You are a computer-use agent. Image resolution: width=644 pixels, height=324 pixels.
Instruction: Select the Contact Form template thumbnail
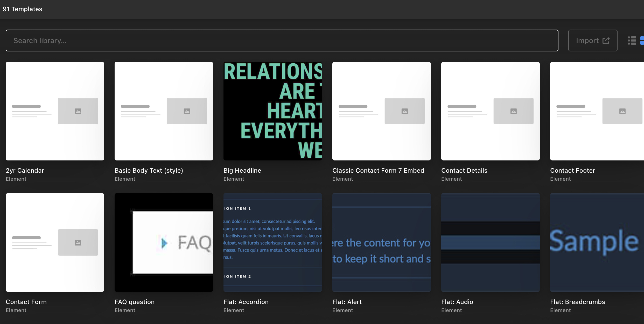[55, 242]
